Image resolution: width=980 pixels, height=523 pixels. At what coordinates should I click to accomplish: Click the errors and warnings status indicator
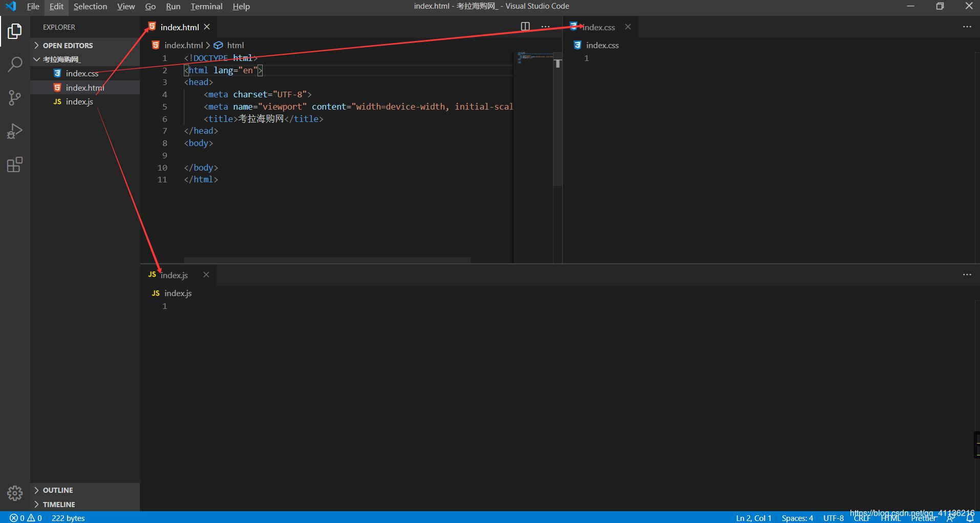pos(26,518)
